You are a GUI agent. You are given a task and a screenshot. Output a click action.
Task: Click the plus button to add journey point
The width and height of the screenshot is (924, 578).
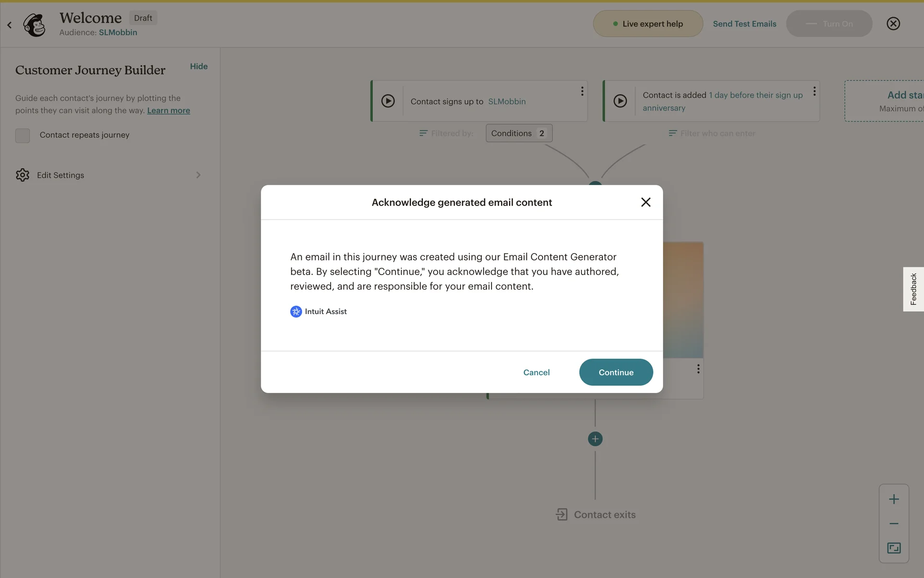coord(595,439)
